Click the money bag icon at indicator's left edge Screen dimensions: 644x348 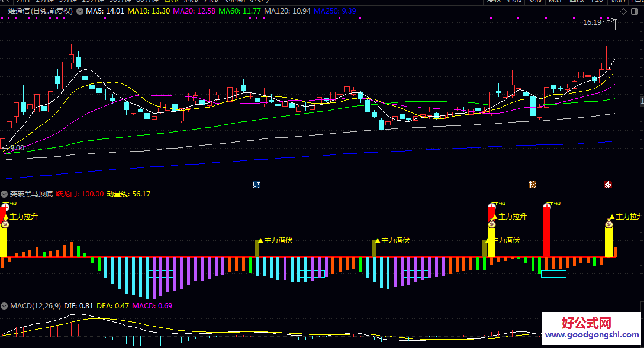pyautogui.click(x=5, y=224)
